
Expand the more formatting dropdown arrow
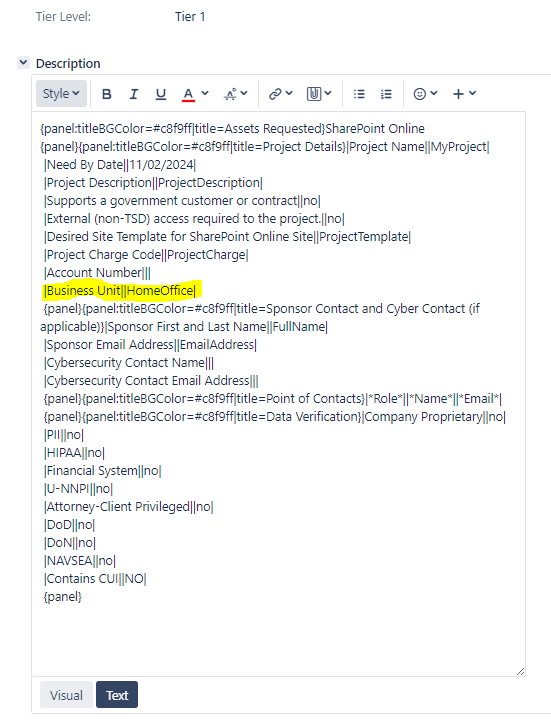click(x=244, y=93)
